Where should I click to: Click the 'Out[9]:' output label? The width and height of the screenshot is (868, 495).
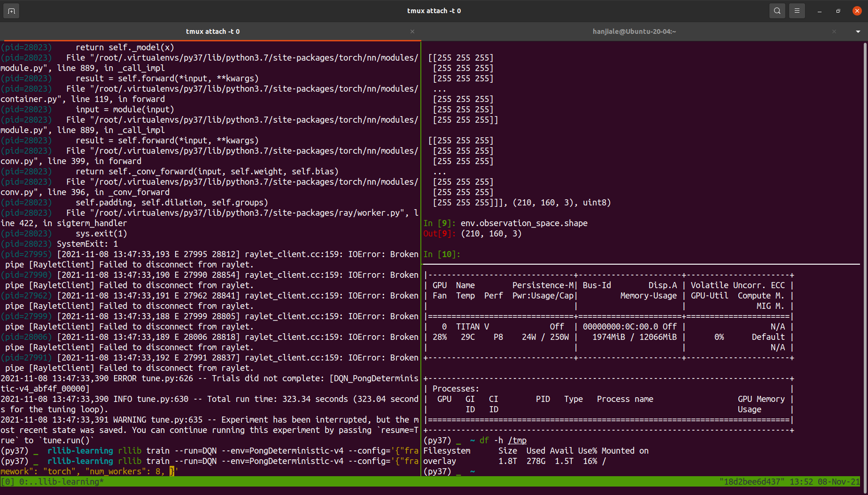pos(440,234)
